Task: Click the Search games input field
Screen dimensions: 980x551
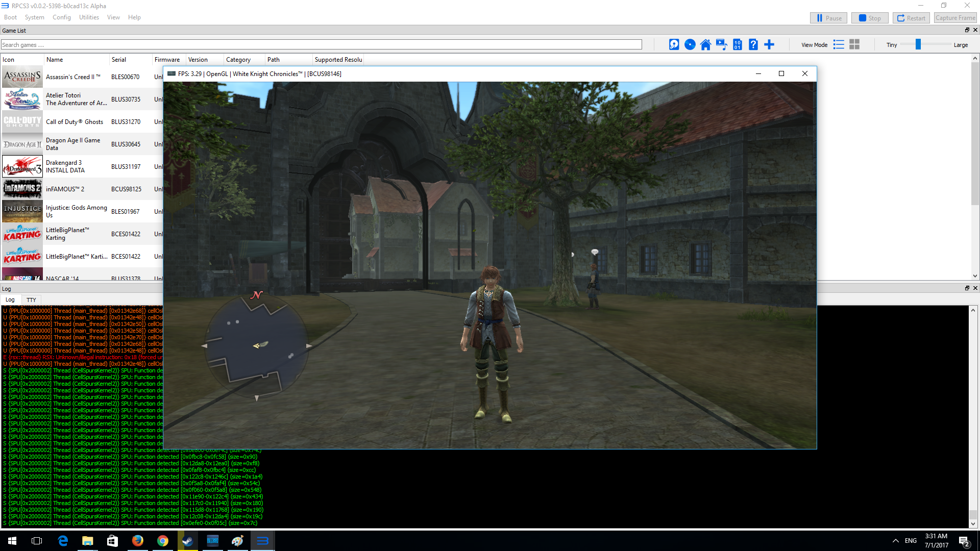Action: (321, 45)
